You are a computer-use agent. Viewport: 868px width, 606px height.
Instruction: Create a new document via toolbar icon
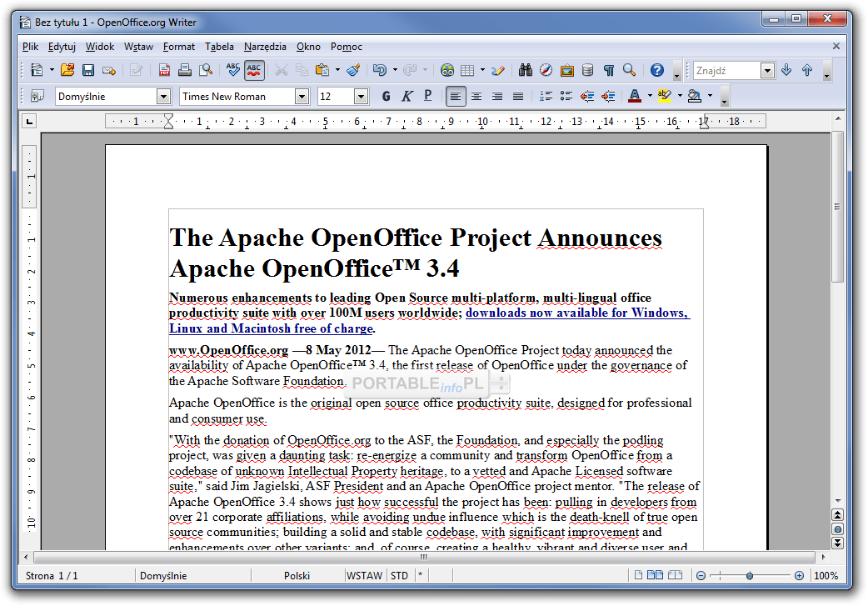coord(37,70)
